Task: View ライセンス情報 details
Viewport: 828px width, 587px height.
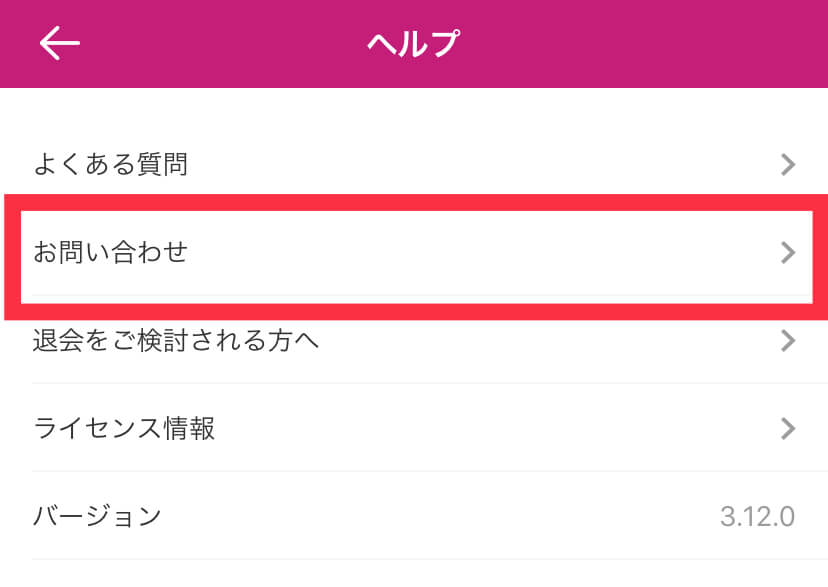Action: tap(124, 429)
